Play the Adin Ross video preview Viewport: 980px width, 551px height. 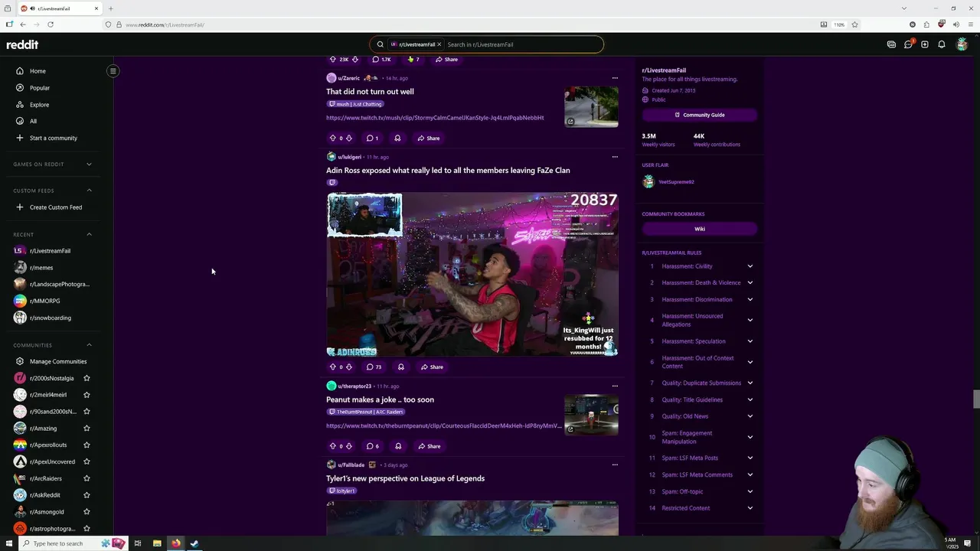coord(472,275)
